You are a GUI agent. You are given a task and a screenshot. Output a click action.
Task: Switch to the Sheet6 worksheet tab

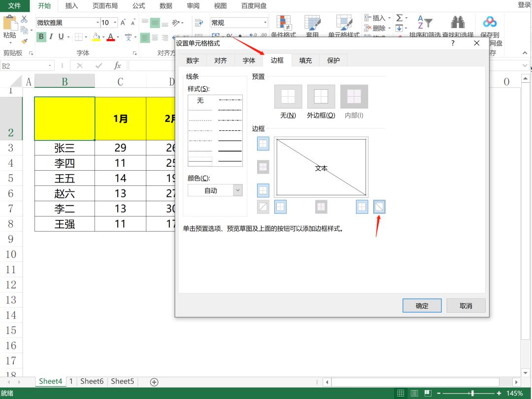coord(92,381)
